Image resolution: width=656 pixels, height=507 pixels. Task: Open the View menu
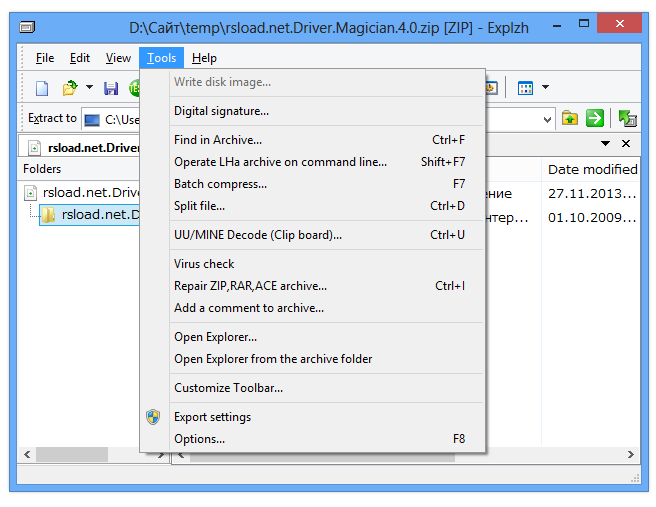click(x=118, y=58)
